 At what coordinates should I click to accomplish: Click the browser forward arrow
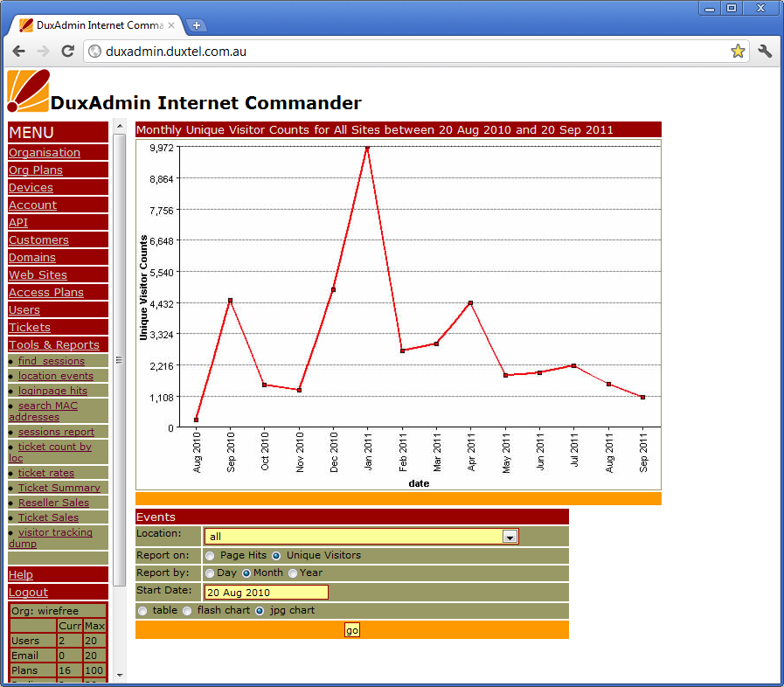pos(44,51)
